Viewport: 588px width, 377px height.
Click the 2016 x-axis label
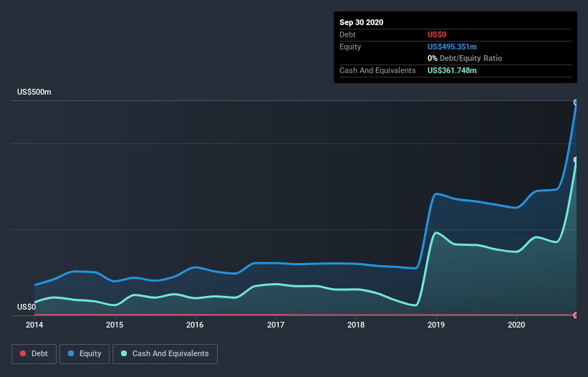pos(195,325)
